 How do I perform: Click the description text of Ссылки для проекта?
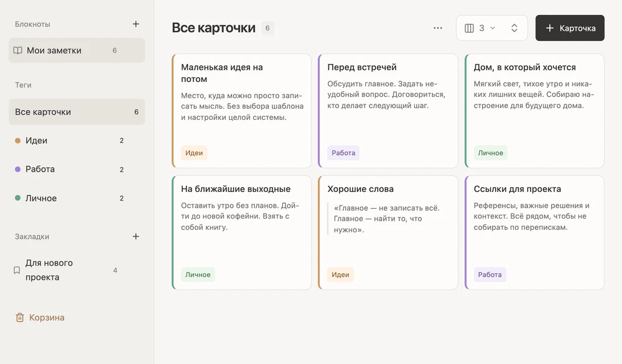coord(532,216)
